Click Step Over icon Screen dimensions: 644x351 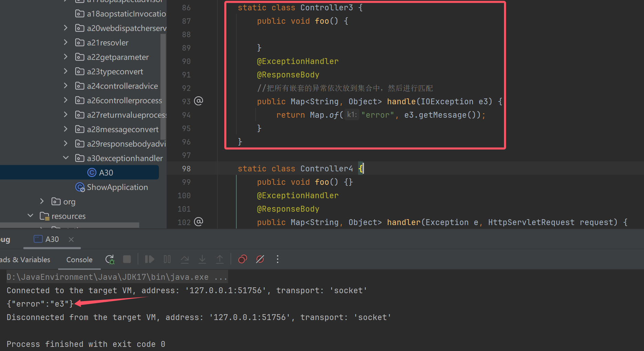click(x=185, y=259)
